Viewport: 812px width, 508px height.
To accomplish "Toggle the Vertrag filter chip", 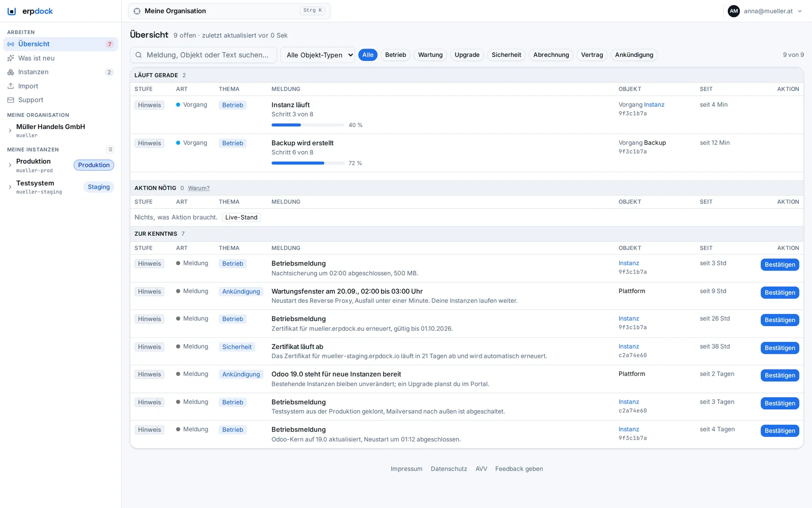I will tap(592, 55).
